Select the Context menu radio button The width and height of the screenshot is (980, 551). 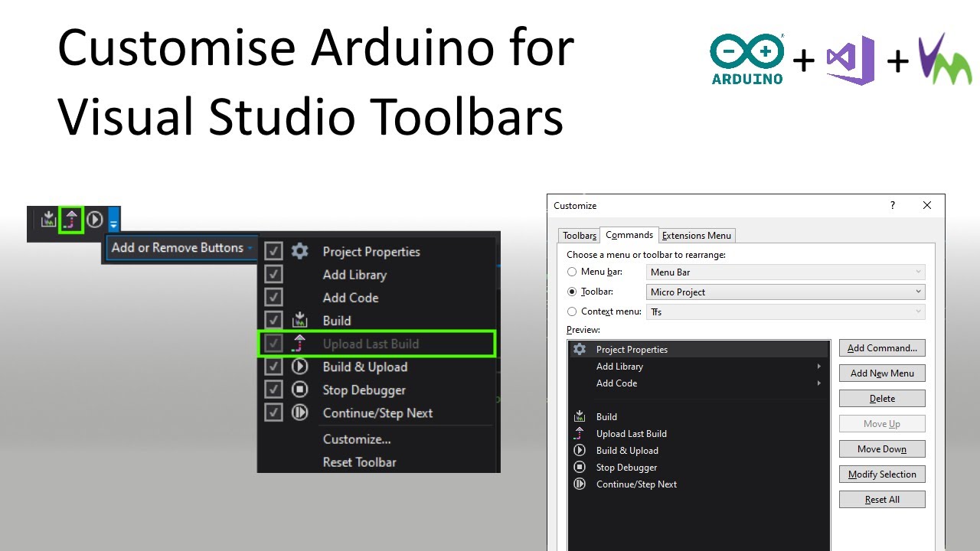pyautogui.click(x=572, y=311)
